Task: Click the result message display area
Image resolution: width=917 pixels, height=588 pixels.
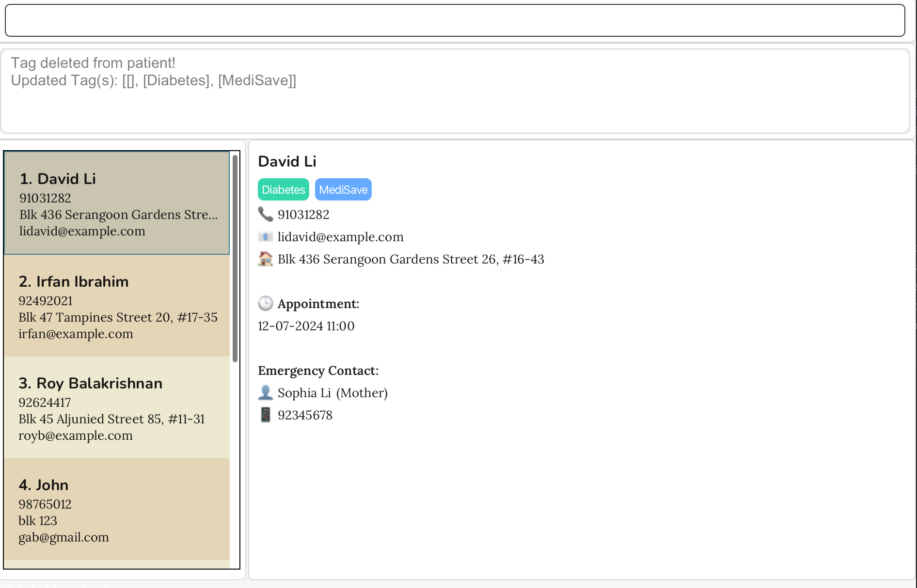Action: 455,91
